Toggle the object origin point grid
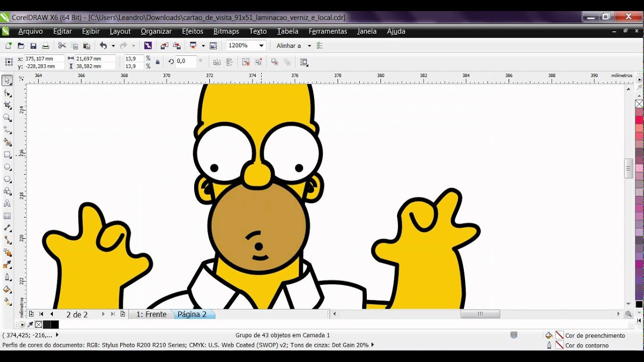644x362 pixels. click(x=9, y=62)
